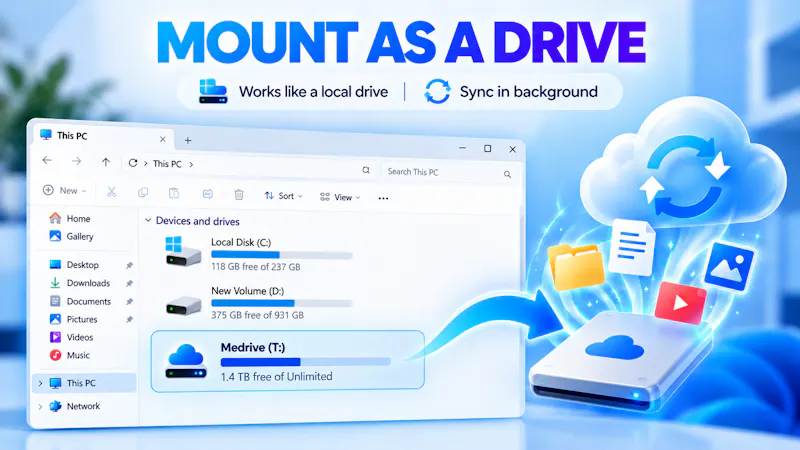The image size is (800, 450).
Task: Click the Copy icon in toolbar
Action: click(x=143, y=192)
